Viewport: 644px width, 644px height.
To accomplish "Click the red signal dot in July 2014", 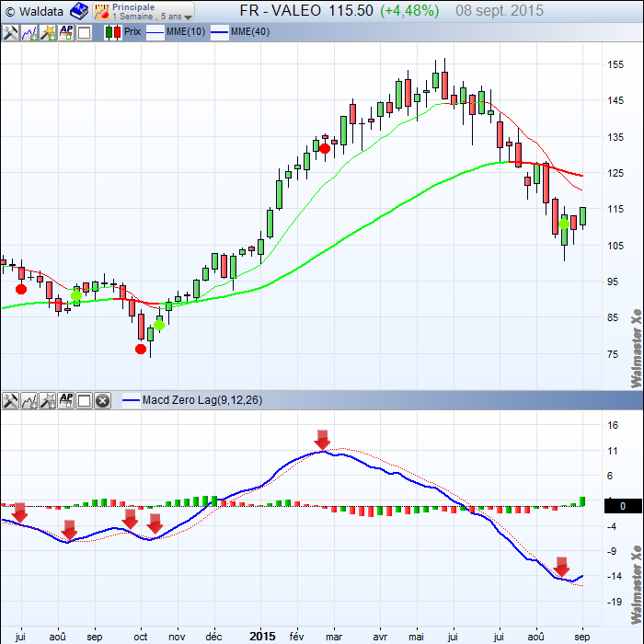I will tap(21, 289).
